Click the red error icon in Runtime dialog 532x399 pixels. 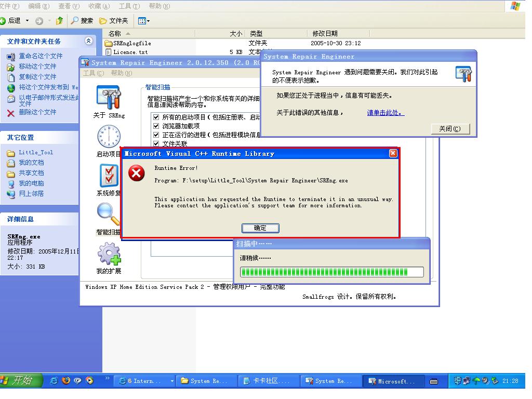pos(137,173)
